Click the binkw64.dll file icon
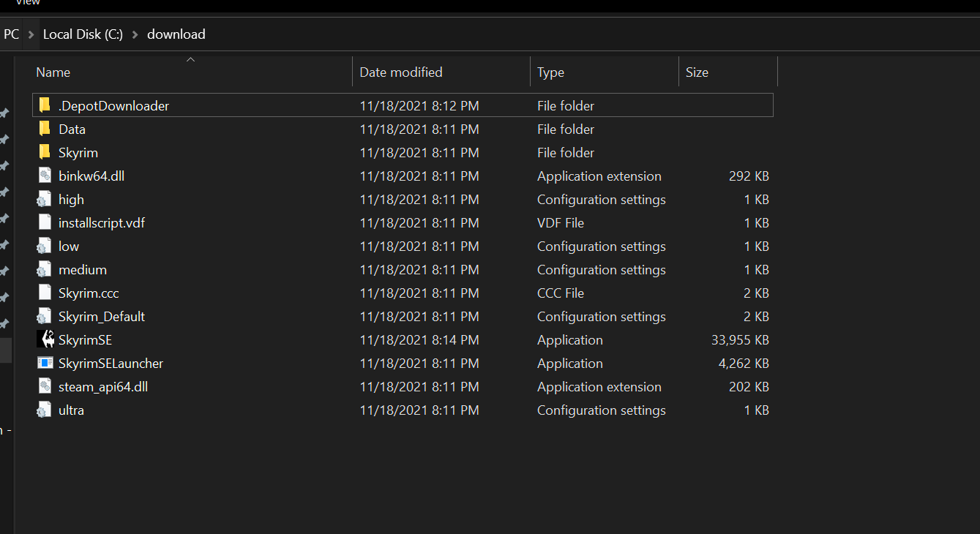The image size is (980, 534). pyautogui.click(x=45, y=176)
